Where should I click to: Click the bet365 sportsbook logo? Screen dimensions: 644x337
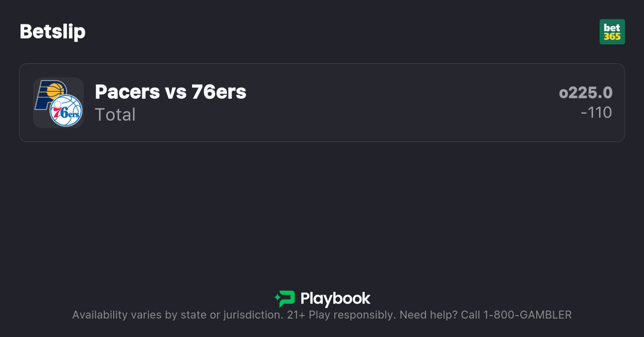click(612, 32)
